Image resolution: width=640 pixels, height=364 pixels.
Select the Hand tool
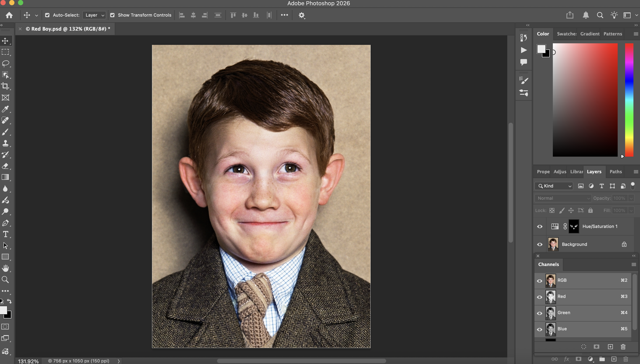[5, 268]
